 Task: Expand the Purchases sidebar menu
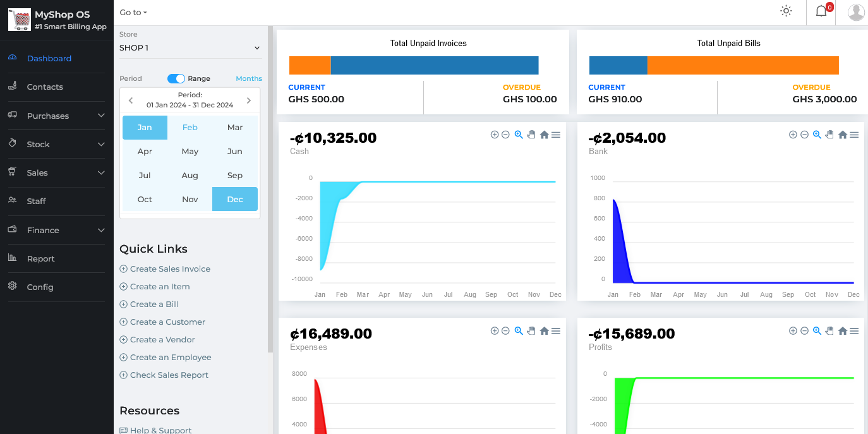[x=56, y=116]
